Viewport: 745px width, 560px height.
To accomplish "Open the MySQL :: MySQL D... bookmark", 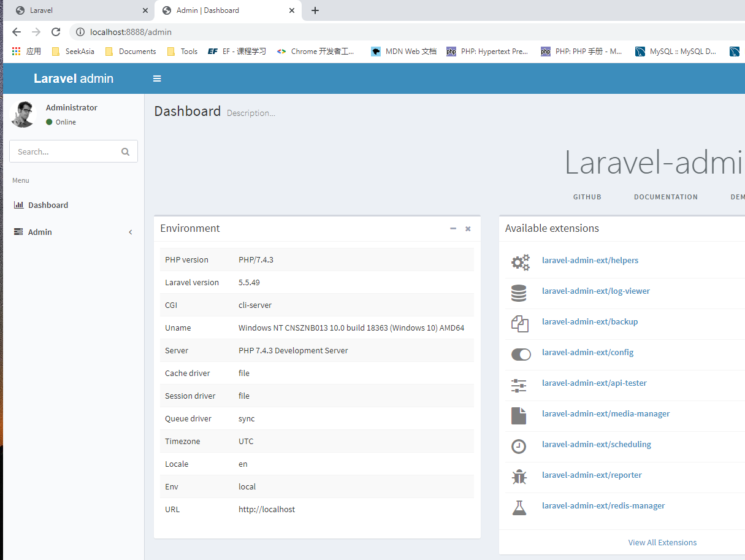I will (x=676, y=52).
